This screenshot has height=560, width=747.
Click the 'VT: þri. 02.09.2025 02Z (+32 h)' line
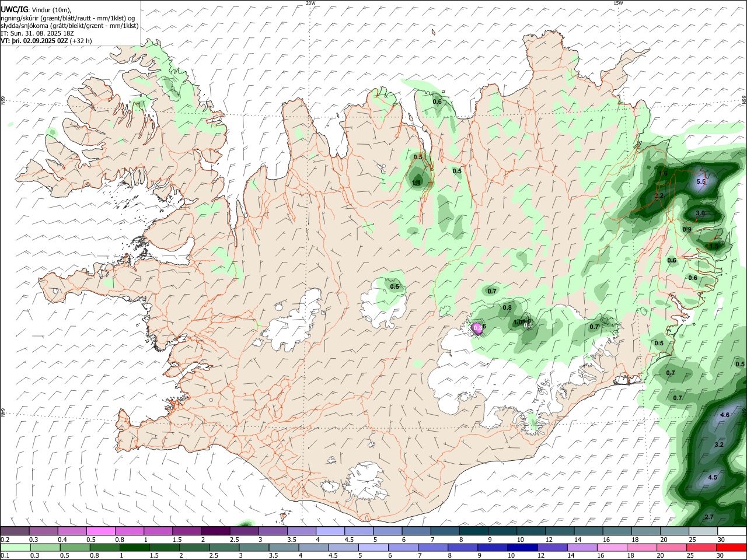46,41
